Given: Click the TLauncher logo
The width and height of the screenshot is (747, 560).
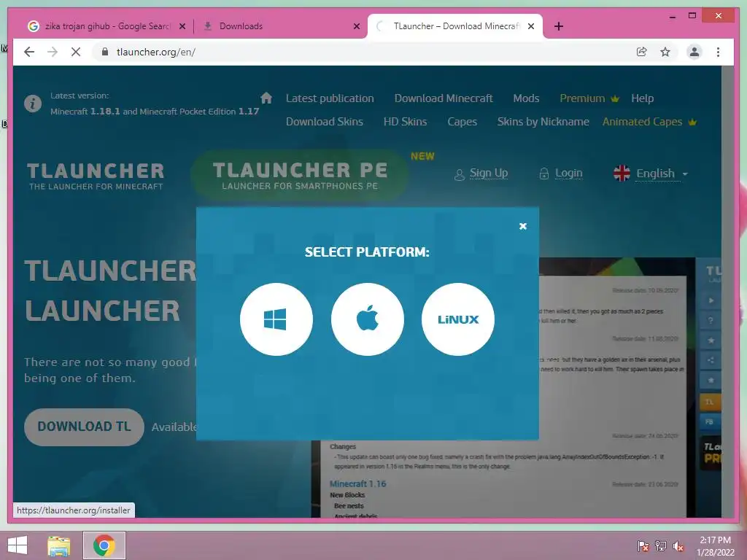Looking at the screenshot, I should tap(96, 176).
